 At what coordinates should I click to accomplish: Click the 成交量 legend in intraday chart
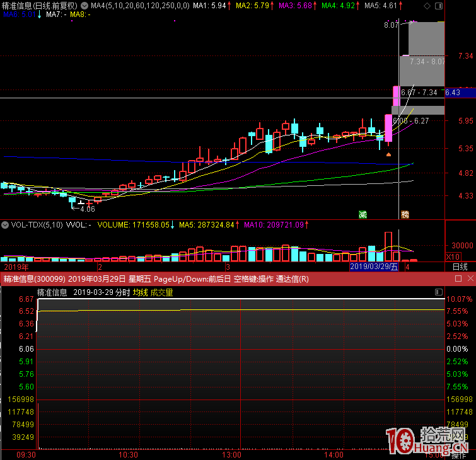[x=162, y=292]
